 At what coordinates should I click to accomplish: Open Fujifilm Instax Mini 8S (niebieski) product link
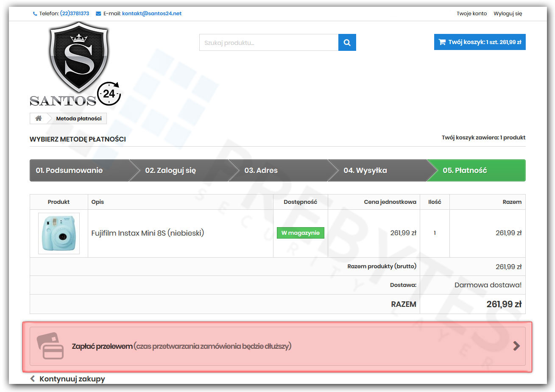[x=148, y=233]
